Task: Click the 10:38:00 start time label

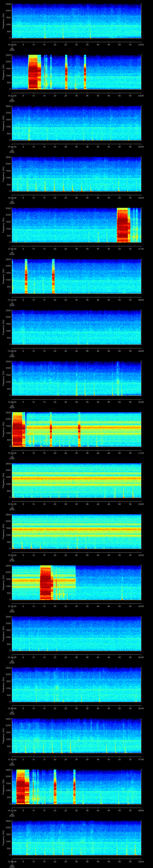Action: (x=12, y=861)
